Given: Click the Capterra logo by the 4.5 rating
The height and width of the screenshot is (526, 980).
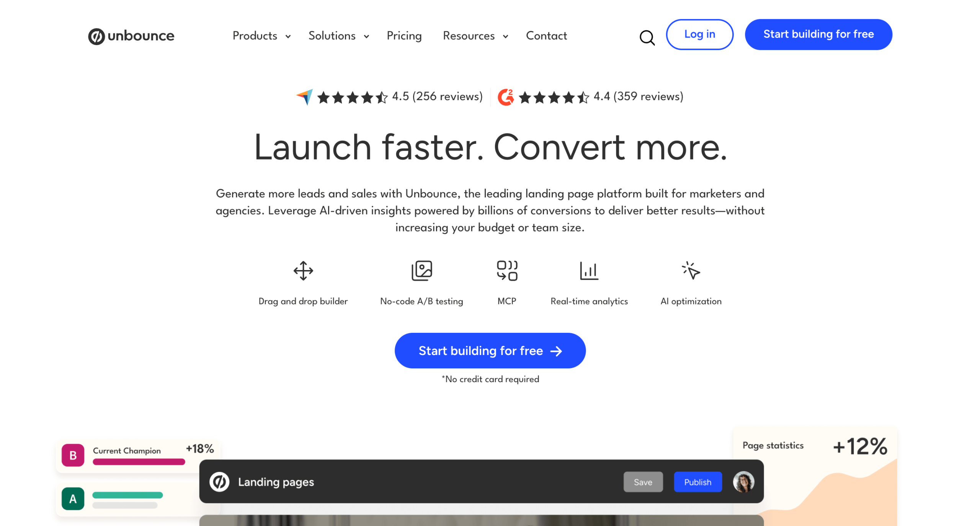Looking at the screenshot, I should point(304,97).
